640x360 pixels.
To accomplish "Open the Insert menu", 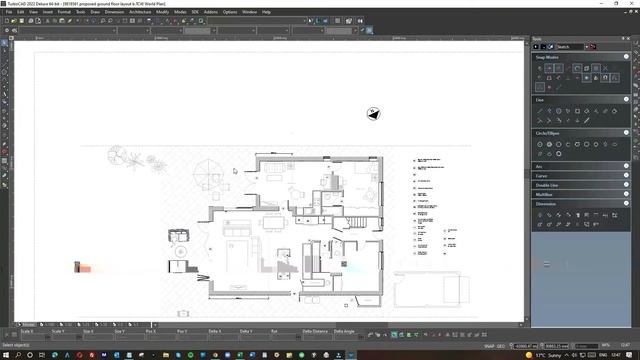I will coord(48,12).
